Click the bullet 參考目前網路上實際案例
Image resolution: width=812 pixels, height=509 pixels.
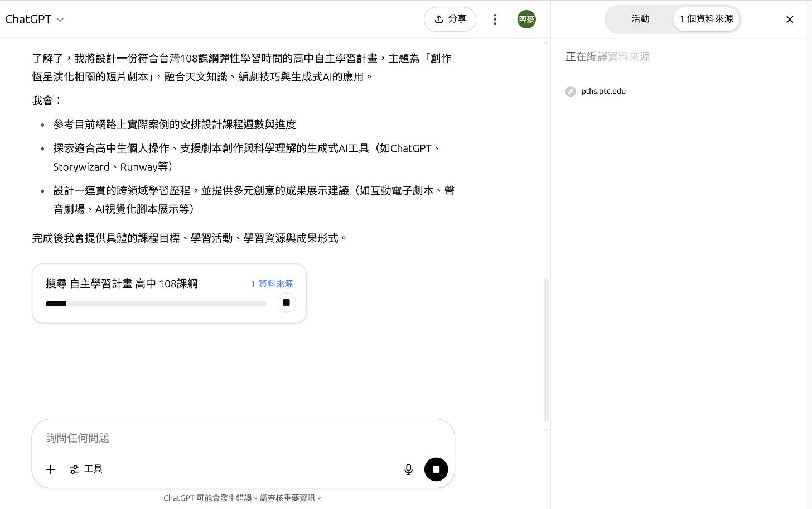(175, 124)
